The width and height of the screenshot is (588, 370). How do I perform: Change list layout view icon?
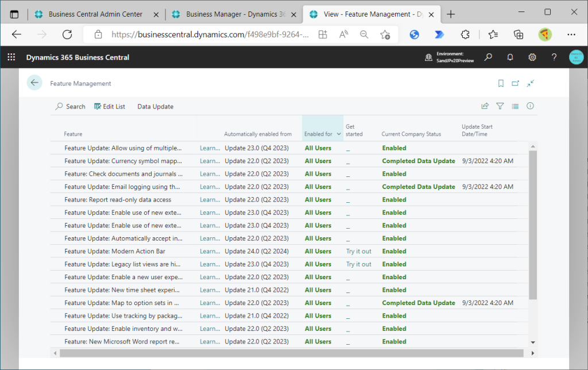(x=515, y=106)
